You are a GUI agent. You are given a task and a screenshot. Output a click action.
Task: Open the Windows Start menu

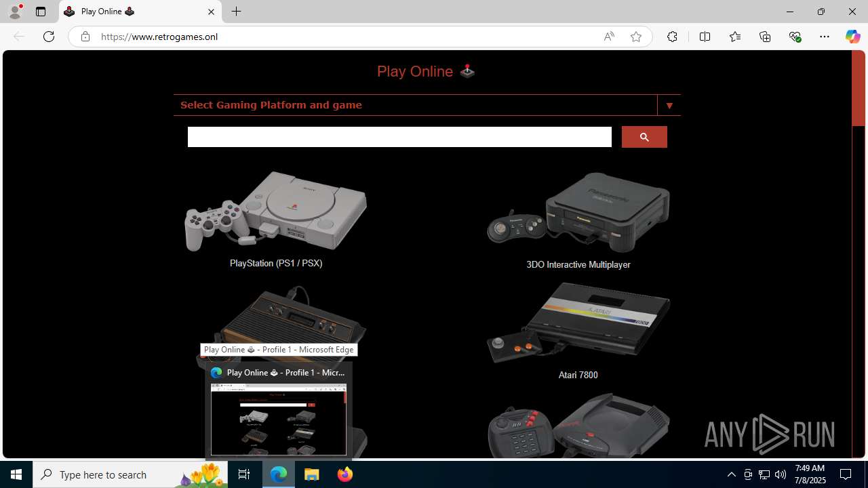pyautogui.click(x=16, y=474)
